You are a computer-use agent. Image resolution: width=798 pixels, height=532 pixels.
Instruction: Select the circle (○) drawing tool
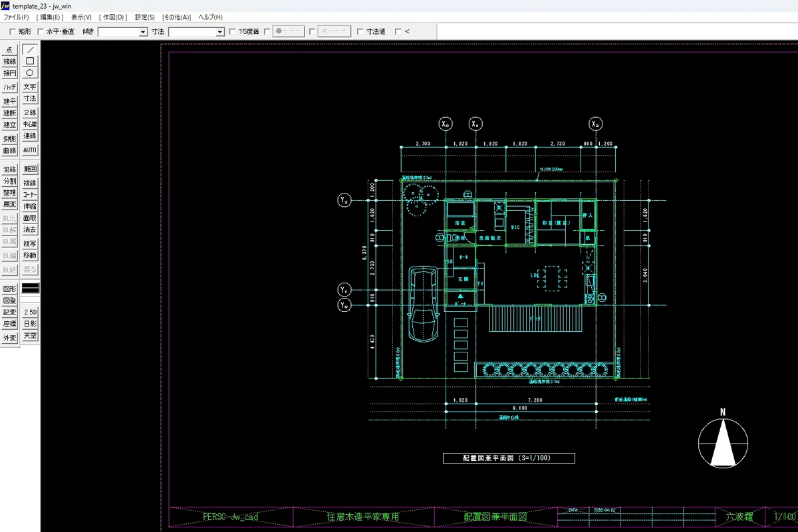coord(30,73)
